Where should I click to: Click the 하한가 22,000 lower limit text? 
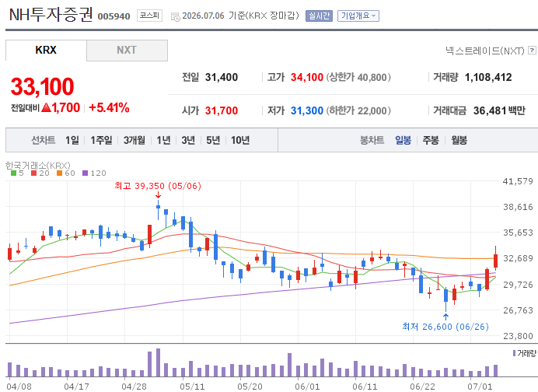pyautogui.click(x=358, y=110)
